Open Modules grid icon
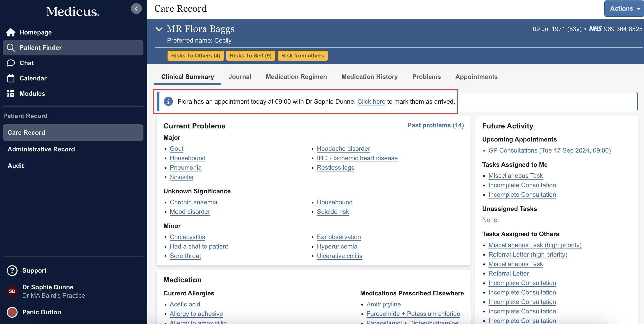644x324 pixels. [x=11, y=94]
